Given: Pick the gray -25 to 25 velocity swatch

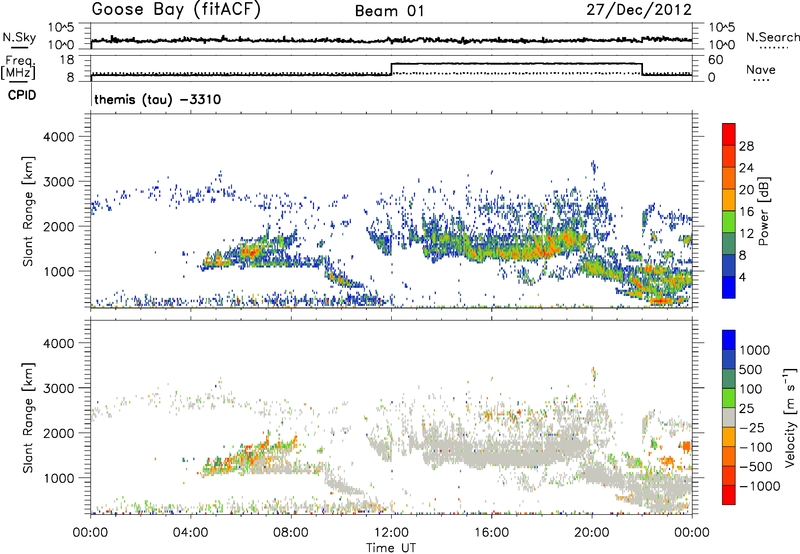Looking at the screenshot, I should click(729, 417).
